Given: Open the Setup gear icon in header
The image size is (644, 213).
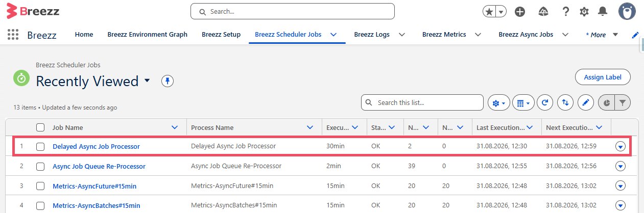Looking at the screenshot, I should click(x=584, y=11).
